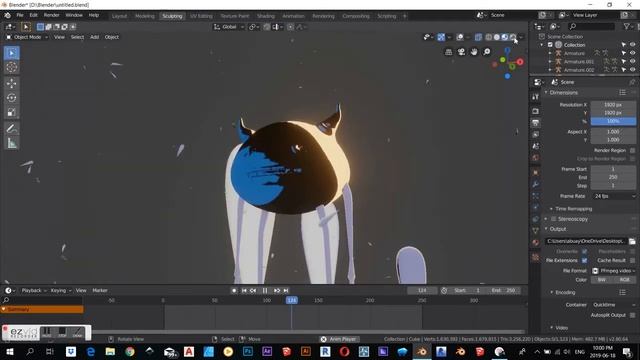Switch to the Modeling workspace tab

click(x=144, y=16)
